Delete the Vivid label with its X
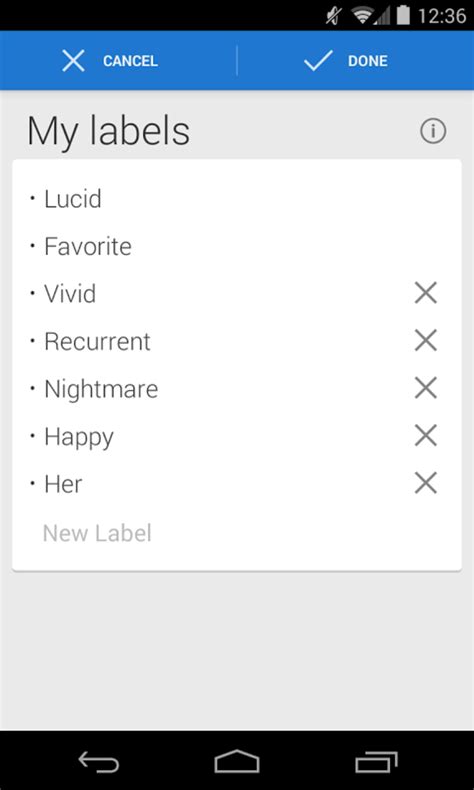The height and width of the screenshot is (790, 474). tap(426, 293)
